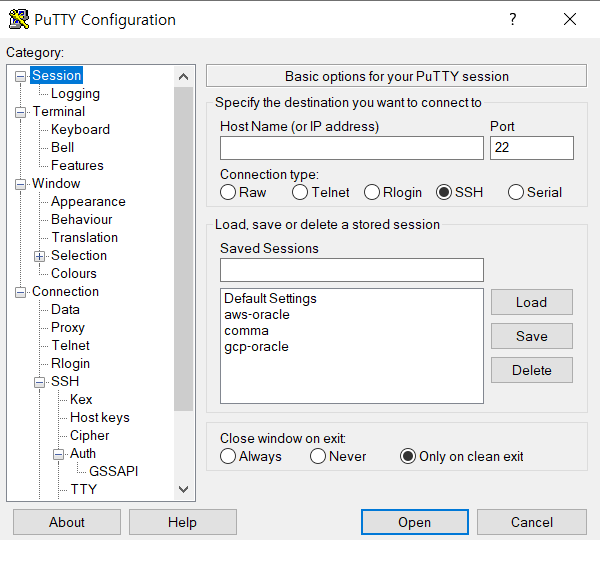Click the PuTTY icon in title bar

19,19
